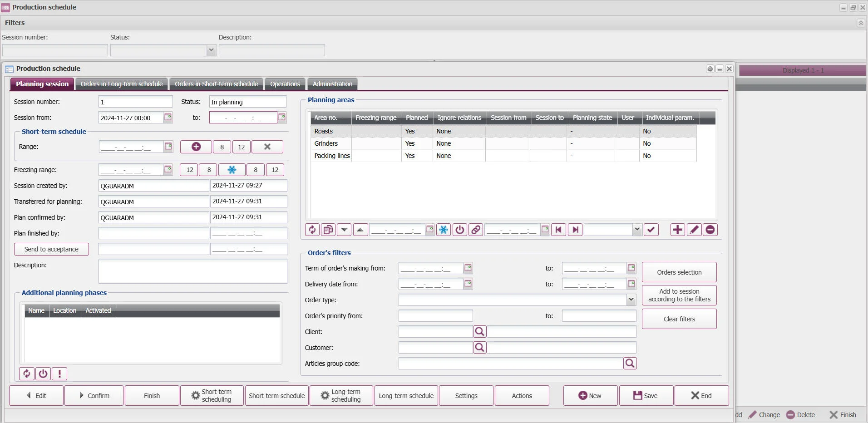Click Add to session according to the filters
868x423 pixels.
point(679,295)
